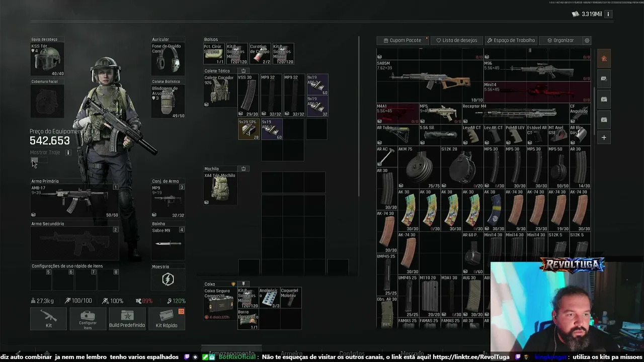Open the Mochila container icon
The image size is (644, 362).
coord(244,169)
